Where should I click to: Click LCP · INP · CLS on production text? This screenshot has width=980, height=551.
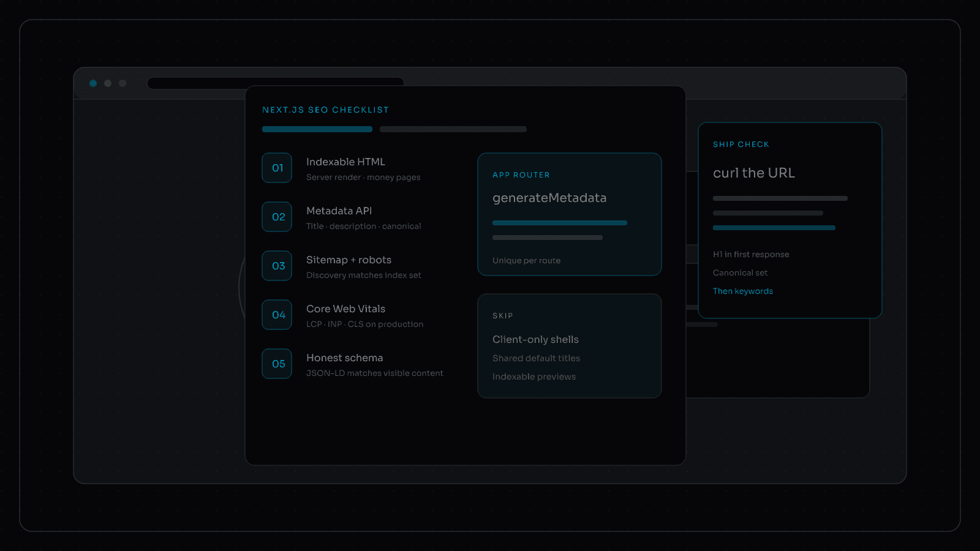[x=364, y=324]
